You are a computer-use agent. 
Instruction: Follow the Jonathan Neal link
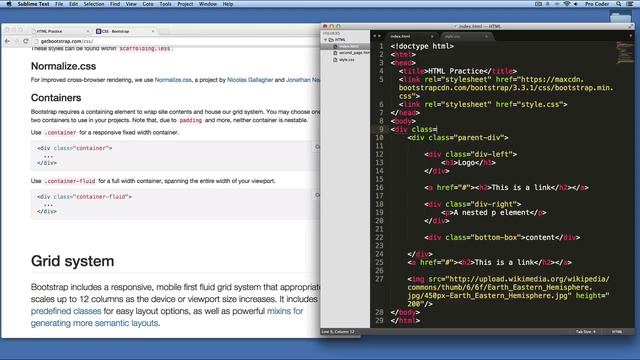pyautogui.click(x=303, y=80)
